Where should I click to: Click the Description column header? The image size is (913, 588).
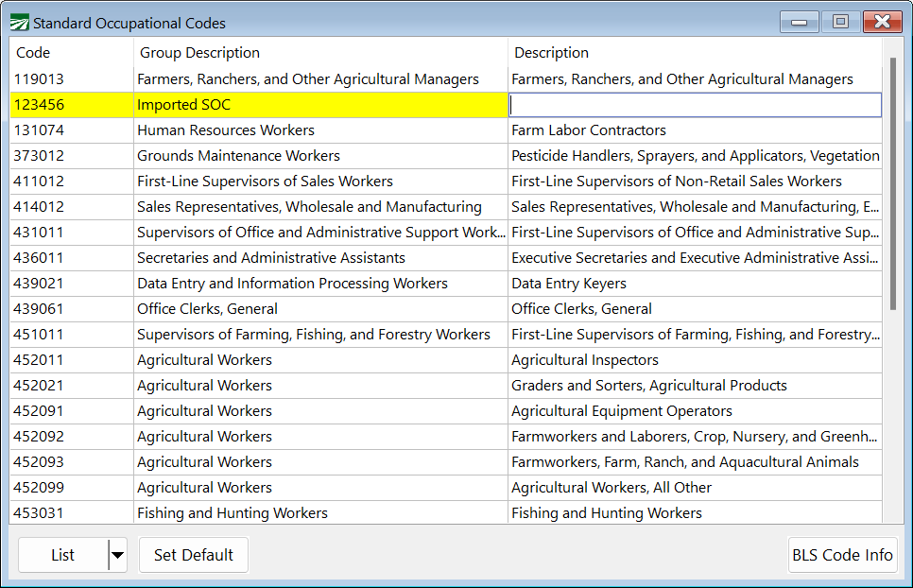[x=551, y=53]
